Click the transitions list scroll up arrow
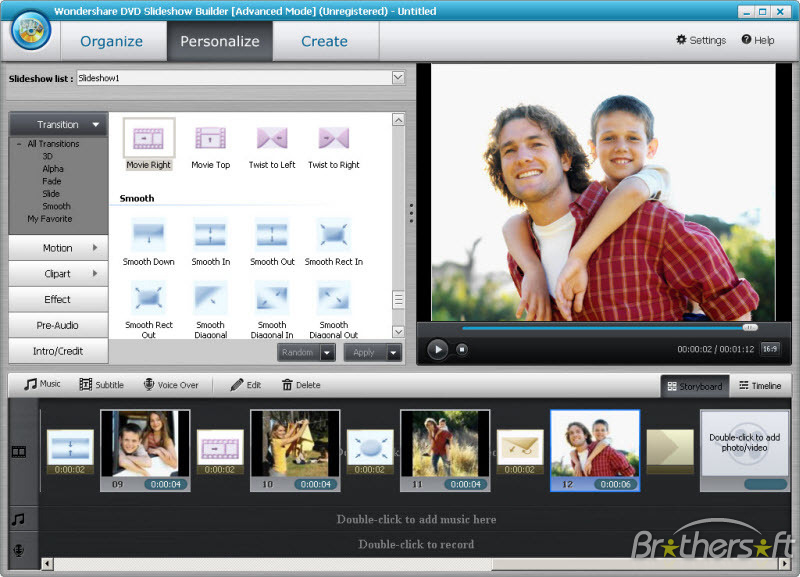The image size is (800, 577). [x=398, y=119]
